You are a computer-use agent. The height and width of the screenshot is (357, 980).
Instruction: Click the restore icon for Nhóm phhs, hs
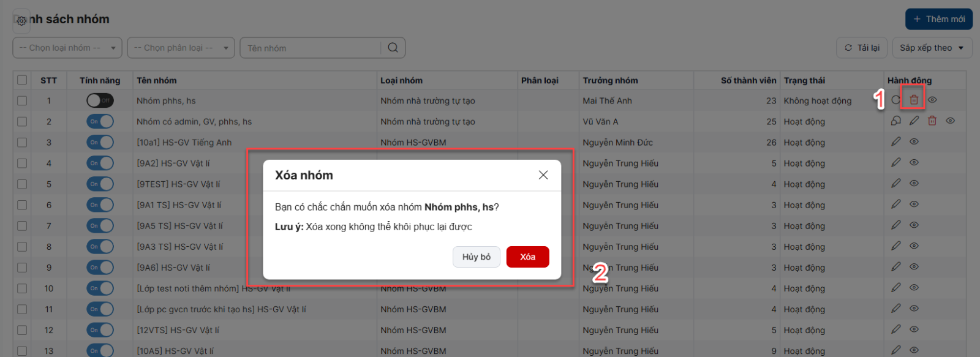896,100
